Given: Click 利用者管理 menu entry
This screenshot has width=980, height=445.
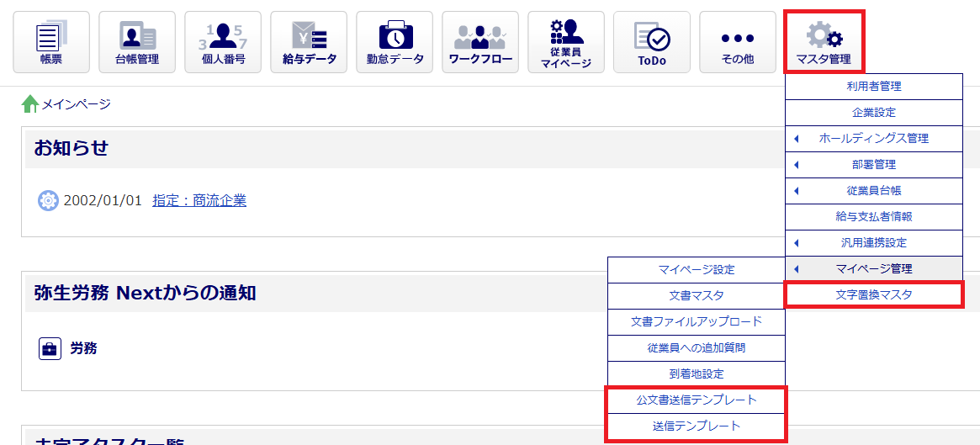Looking at the screenshot, I should (x=873, y=87).
